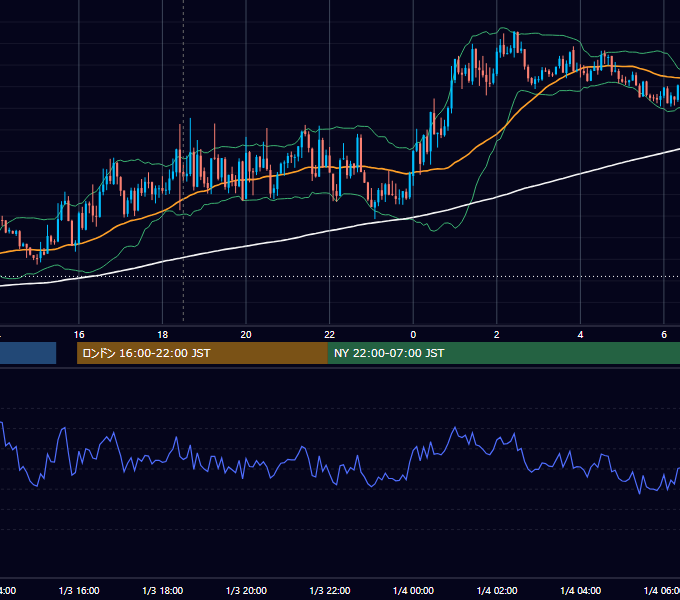Click the ロンドン 16:00-22:00 JST session bar
Screen dimensions: 680x600
click(x=202, y=353)
